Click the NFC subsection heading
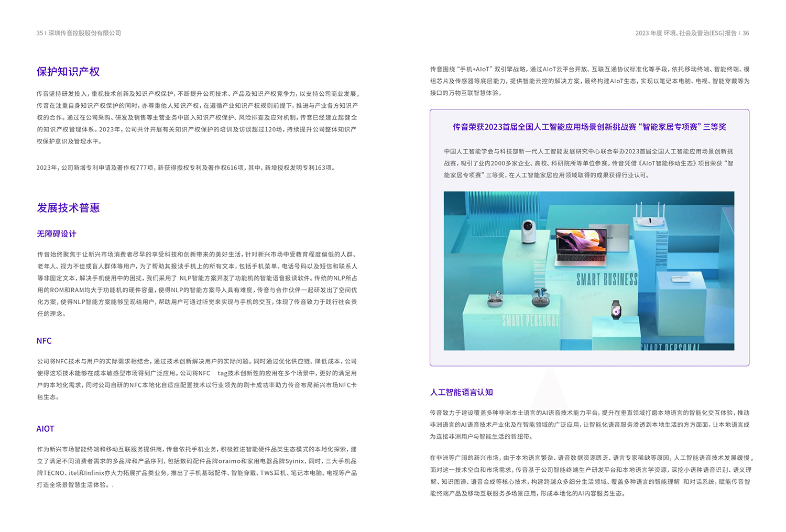 coord(44,341)
